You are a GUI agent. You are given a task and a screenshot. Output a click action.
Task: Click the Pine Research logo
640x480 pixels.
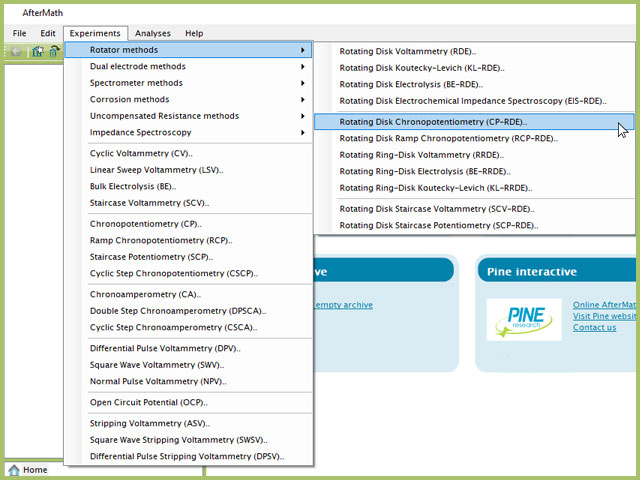(x=524, y=320)
